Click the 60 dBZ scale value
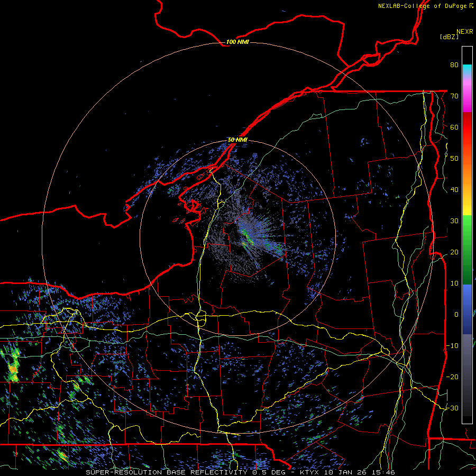The image size is (476, 476). coord(454,127)
